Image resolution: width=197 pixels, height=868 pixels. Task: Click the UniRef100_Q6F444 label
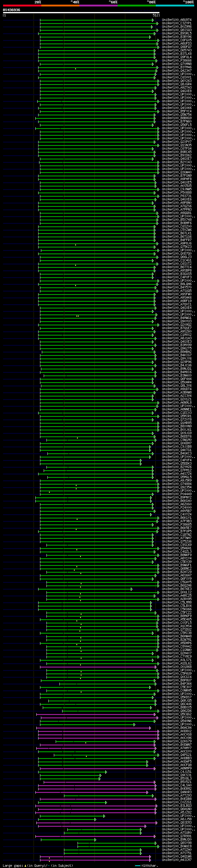[x=177, y=379]
